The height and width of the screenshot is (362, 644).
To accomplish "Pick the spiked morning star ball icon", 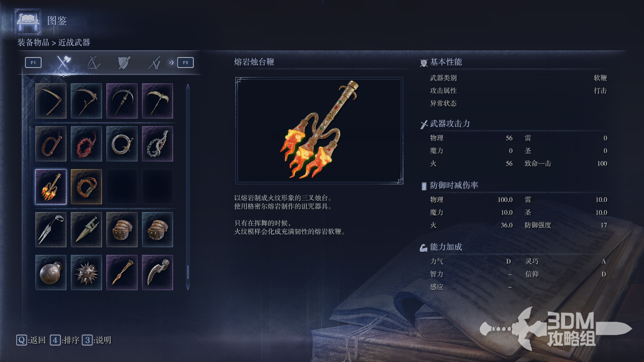I will point(86,273).
